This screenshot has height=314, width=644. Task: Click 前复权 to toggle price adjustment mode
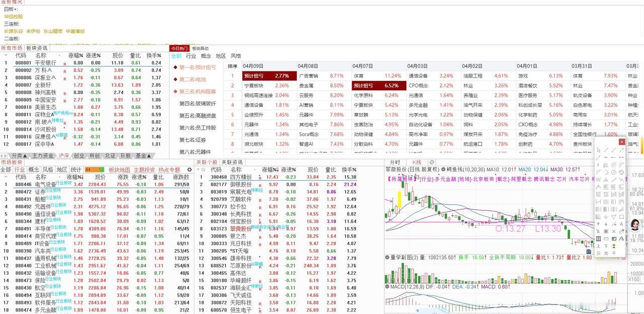pyautogui.click(x=429, y=169)
